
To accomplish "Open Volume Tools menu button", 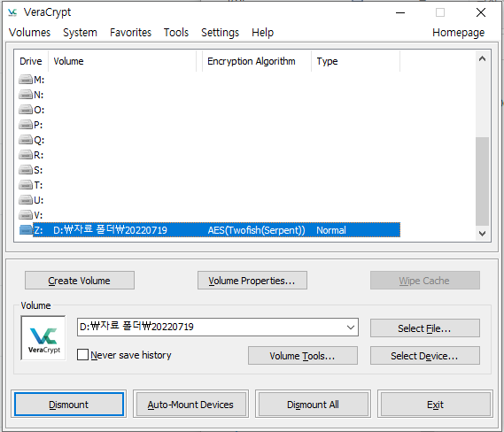I will (302, 356).
